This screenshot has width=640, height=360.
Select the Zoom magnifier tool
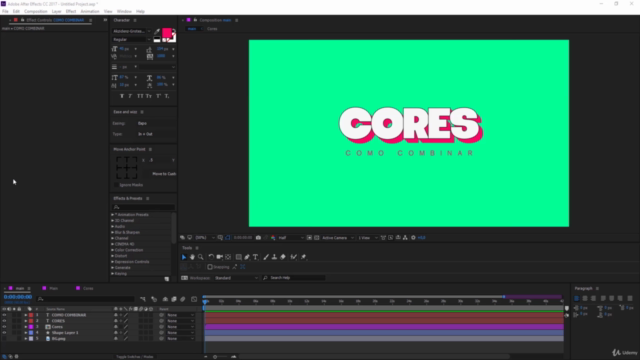pyautogui.click(x=200, y=257)
